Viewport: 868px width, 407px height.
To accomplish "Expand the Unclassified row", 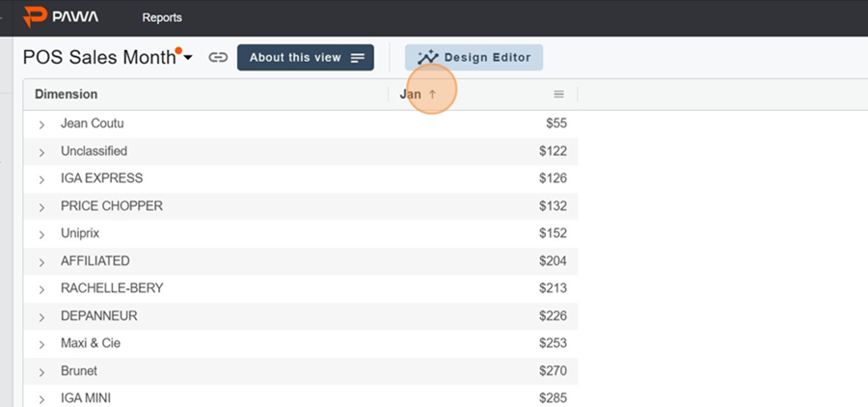I will [x=41, y=152].
